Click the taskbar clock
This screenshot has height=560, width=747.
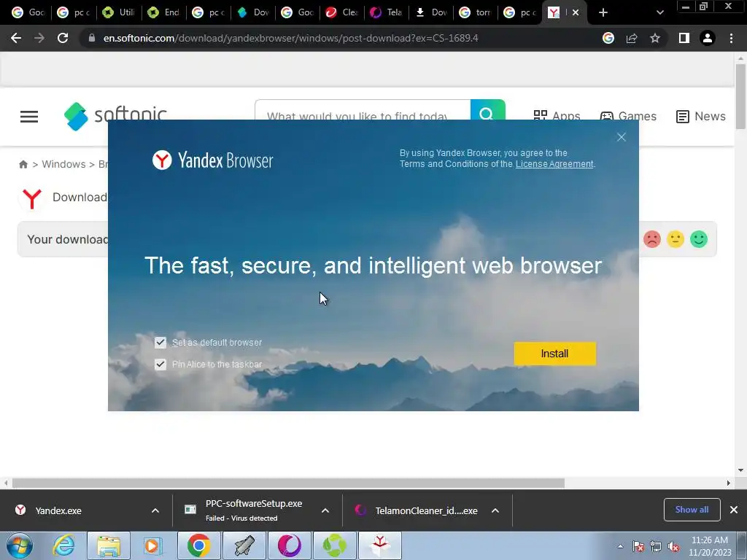(x=710, y=546)
